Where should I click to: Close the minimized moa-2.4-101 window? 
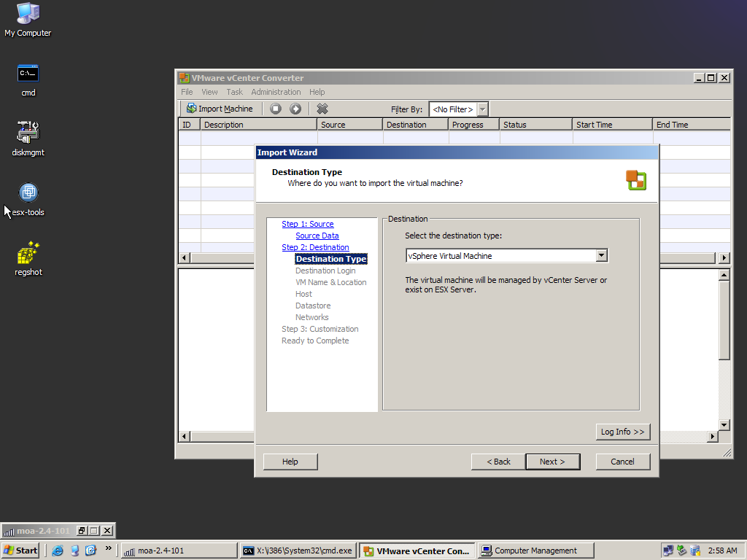point(108,531)
